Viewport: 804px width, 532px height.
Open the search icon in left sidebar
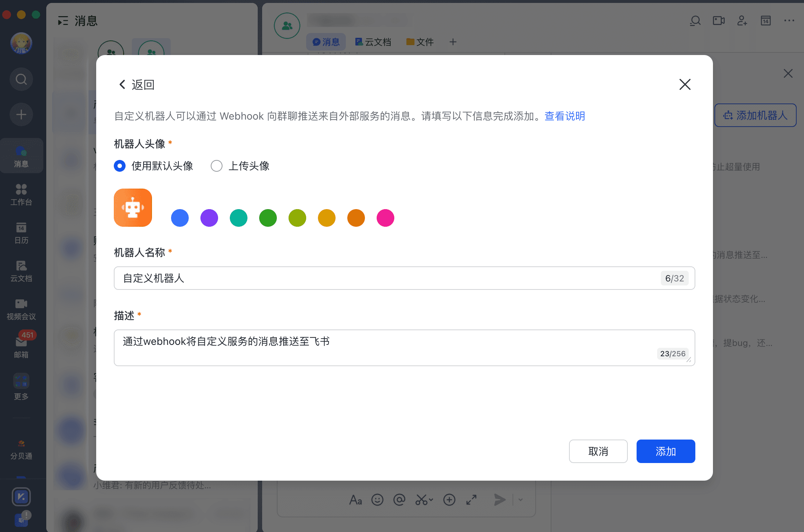[21, 79]
